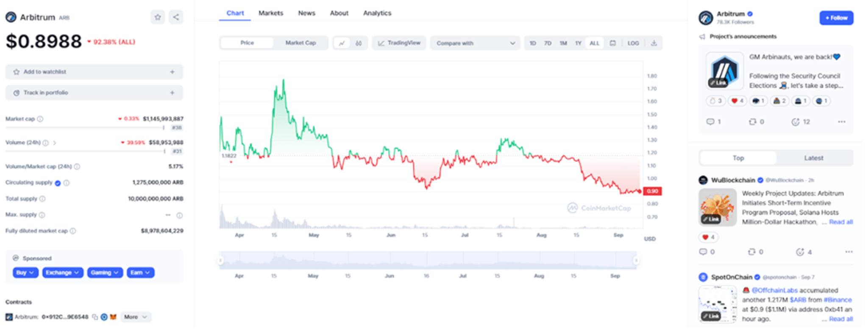Switch to the Markets tab

click(x=270, y=13)
